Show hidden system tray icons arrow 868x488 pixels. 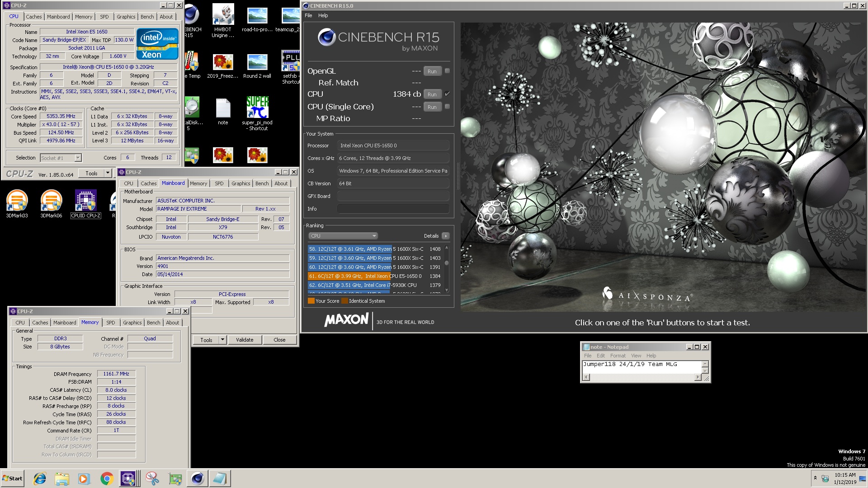pos(815,478)
